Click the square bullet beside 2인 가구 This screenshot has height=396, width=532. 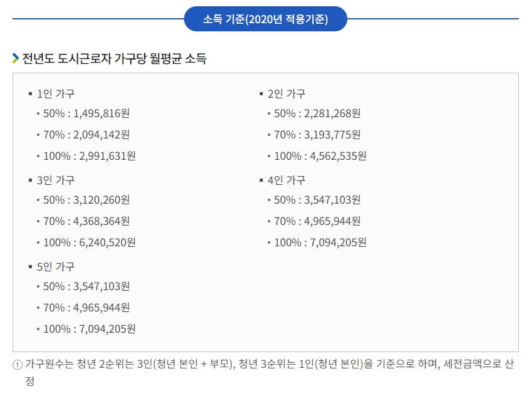click(x=260, y=93)
